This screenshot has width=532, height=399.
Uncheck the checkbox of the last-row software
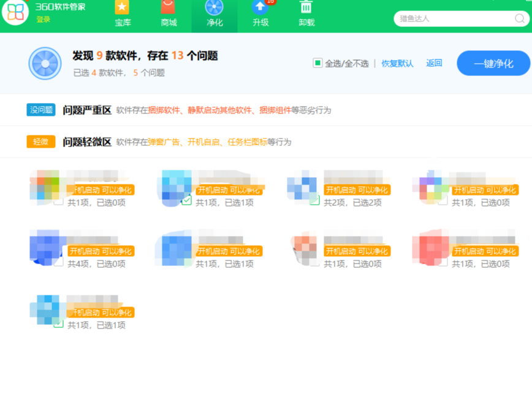tap(58, 323)
